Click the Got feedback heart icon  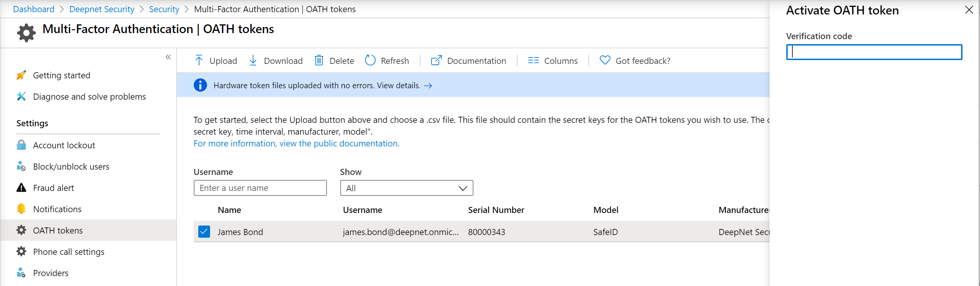click(x=605, y=60)
